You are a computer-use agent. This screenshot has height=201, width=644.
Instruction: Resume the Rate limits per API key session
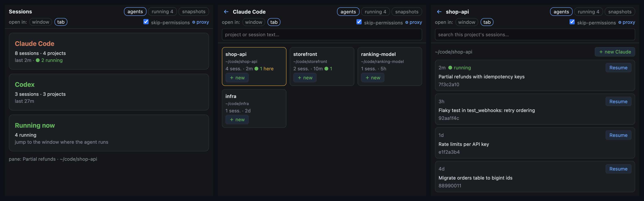pyautogui.click(x=618, y=135)
